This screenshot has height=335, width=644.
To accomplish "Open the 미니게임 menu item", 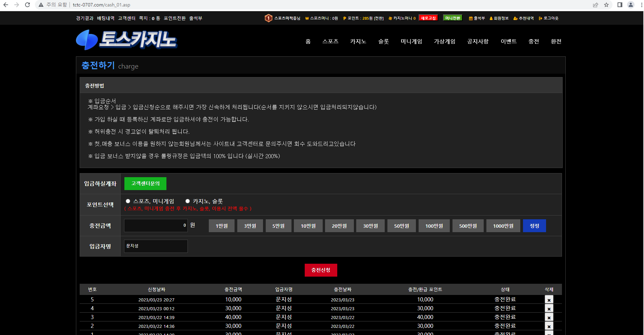I will (x=411, y=41).
